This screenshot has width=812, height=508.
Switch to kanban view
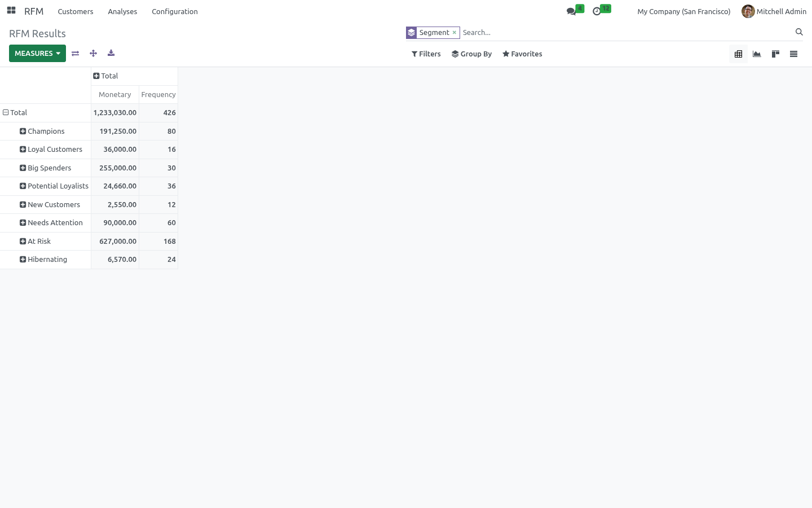coord(775,54)
